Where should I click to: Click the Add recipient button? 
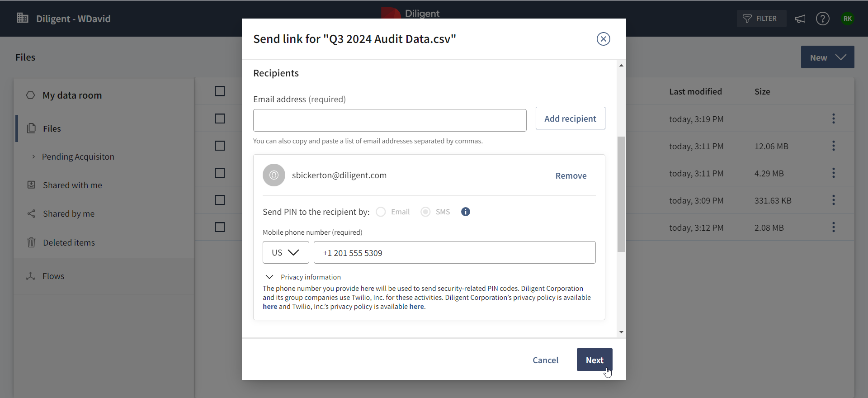pyautogui.click(x=570, y=118)
